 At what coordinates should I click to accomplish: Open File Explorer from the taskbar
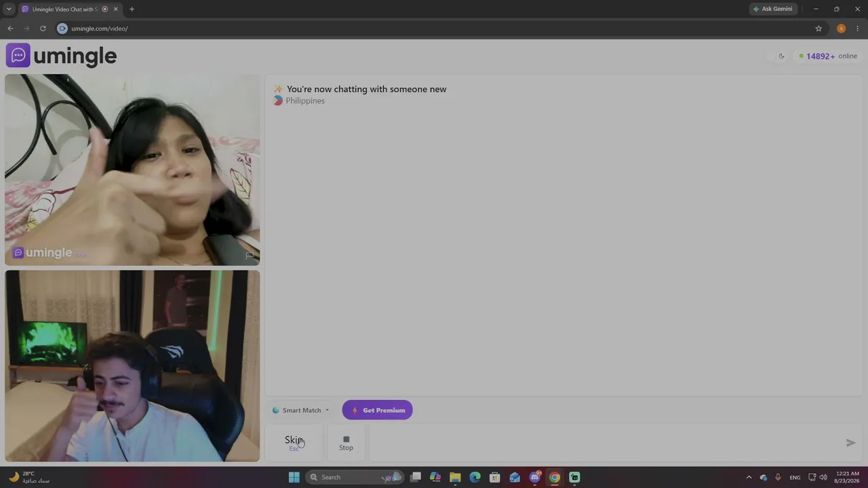455,477
